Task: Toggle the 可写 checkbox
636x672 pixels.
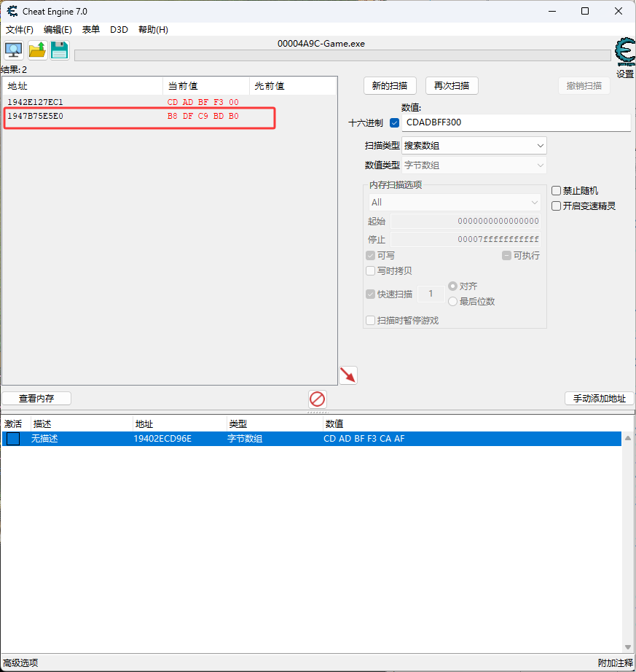Action: pyautogui.click(x=371, y=256)
